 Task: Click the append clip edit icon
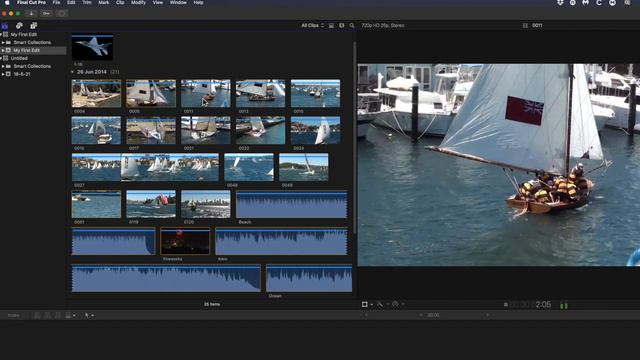[x=58, y=315]
